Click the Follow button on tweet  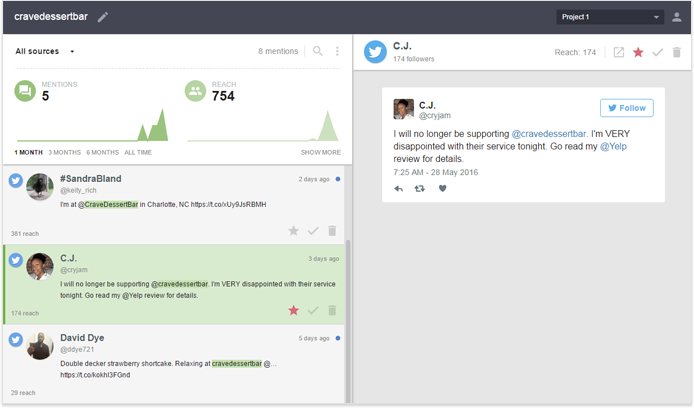627,108
